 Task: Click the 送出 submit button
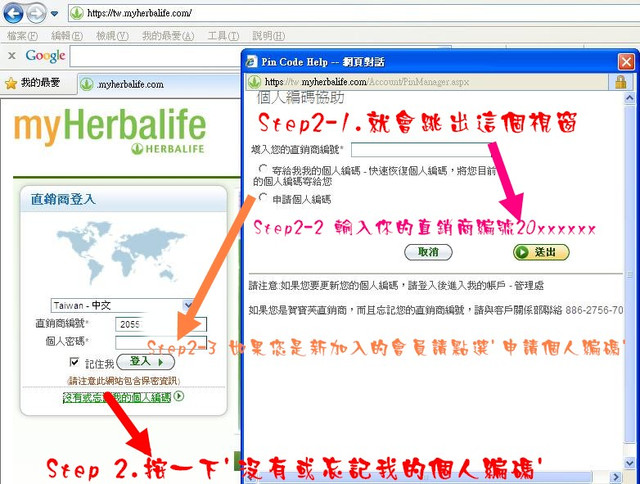click(x=541, y=252)
